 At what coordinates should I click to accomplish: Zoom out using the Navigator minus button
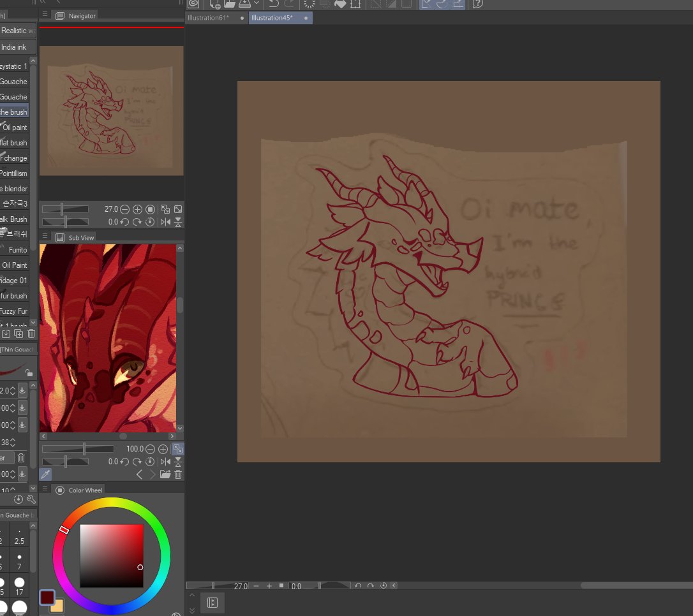coord(124,209)
